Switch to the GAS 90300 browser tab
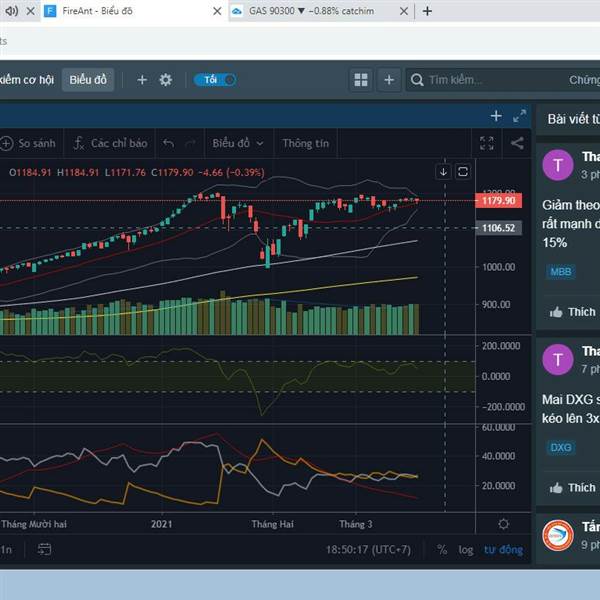This screenshot has width=600, height=600. point(310,11)
